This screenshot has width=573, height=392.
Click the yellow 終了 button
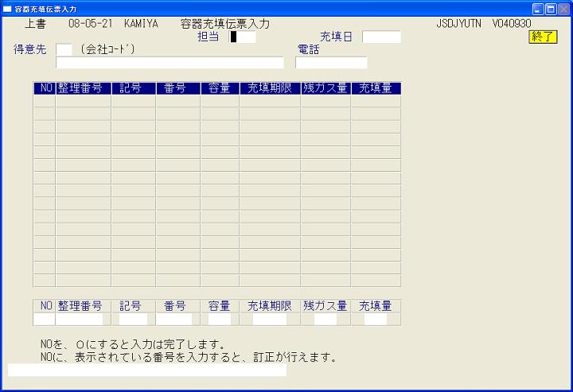click(x=543, y=37)
